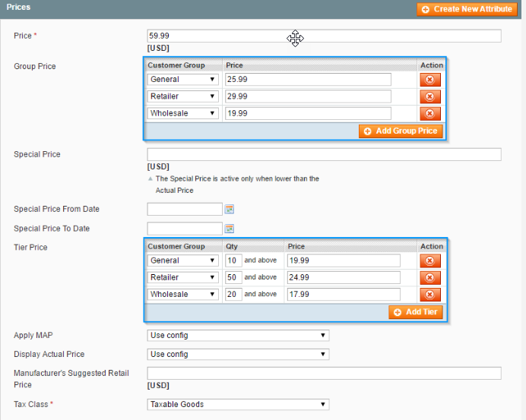Viewport: 526px width, 420px height.
Task: Delete the Wholesale 19.99 group price row
Action: click(430, 113)
